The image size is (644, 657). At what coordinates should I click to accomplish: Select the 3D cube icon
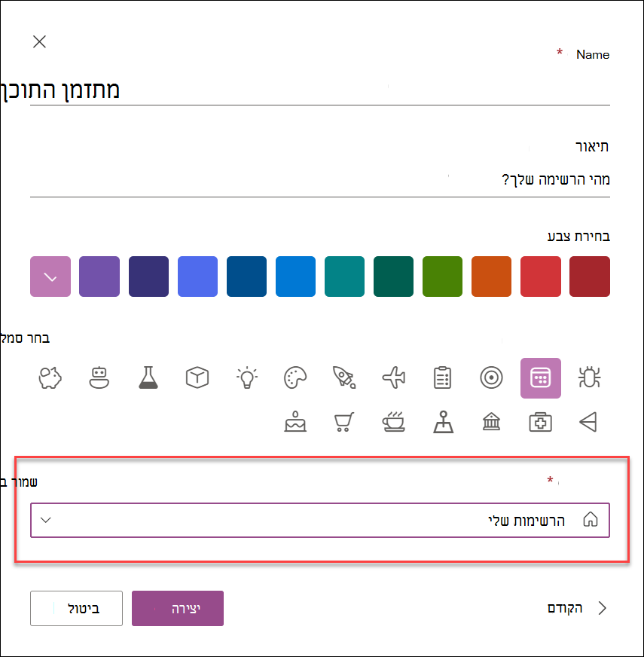click(x=197, y=378)
